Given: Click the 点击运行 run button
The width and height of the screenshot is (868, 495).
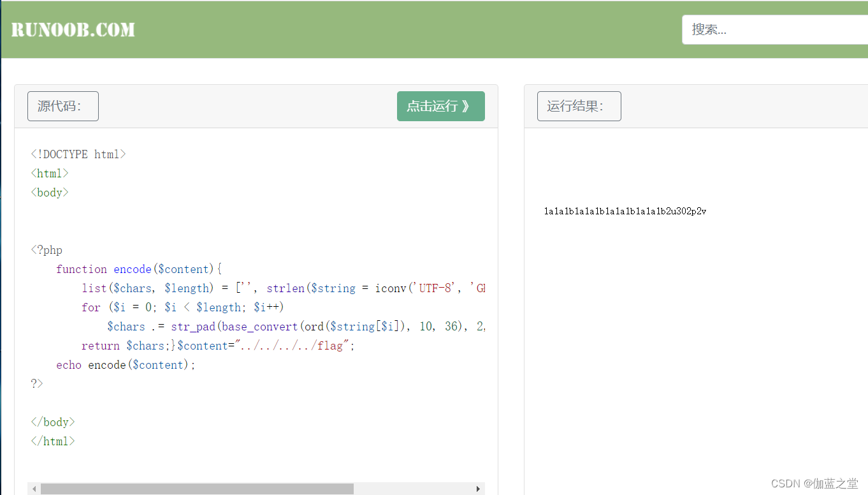Looking at the screenshot, I should point(441,106).
